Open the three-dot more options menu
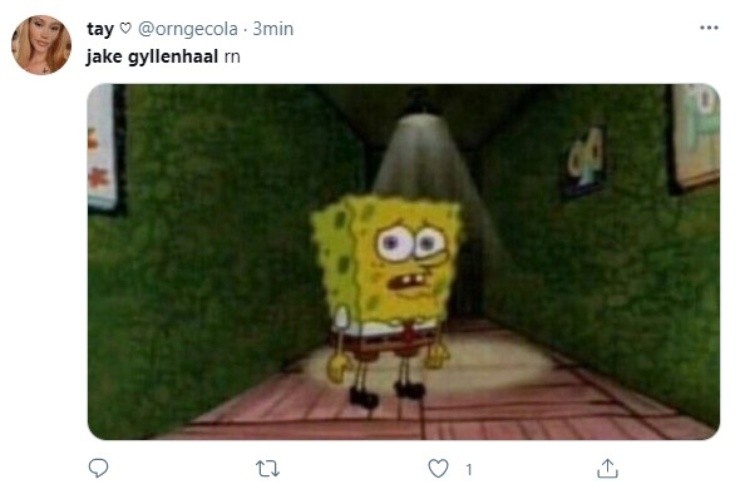The height and width of the screenshot is (494, 740). (x=709, y=28)
